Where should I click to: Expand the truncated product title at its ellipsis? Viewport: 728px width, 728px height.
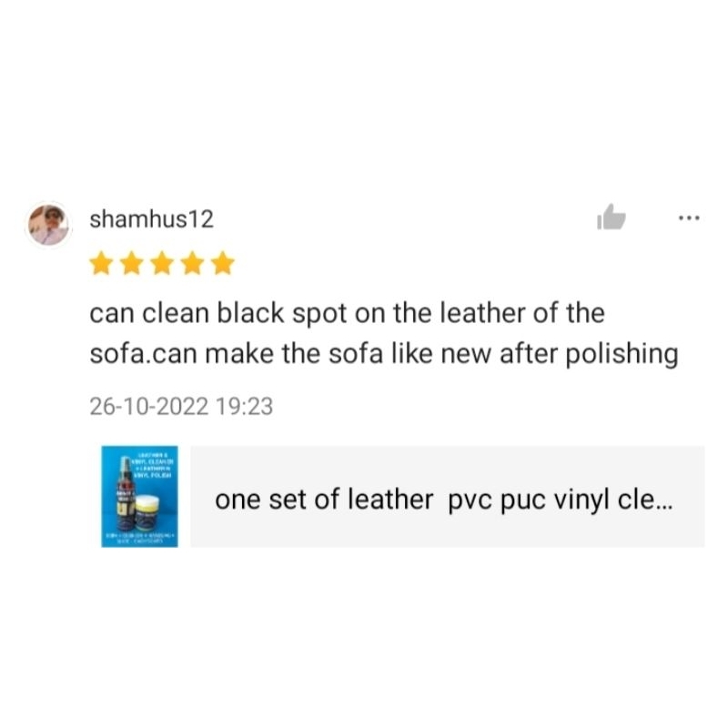point(664,501)
